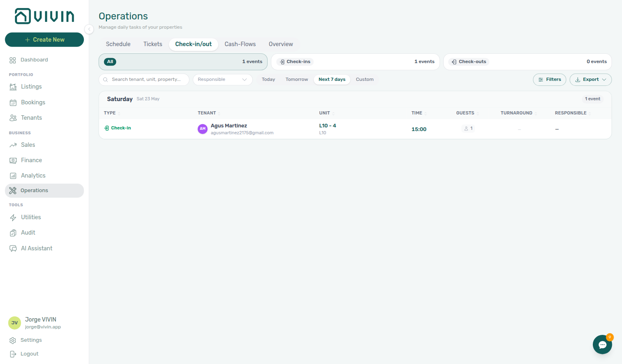Open Settings link
Screen dimensions: 622x364
[31, 340]
